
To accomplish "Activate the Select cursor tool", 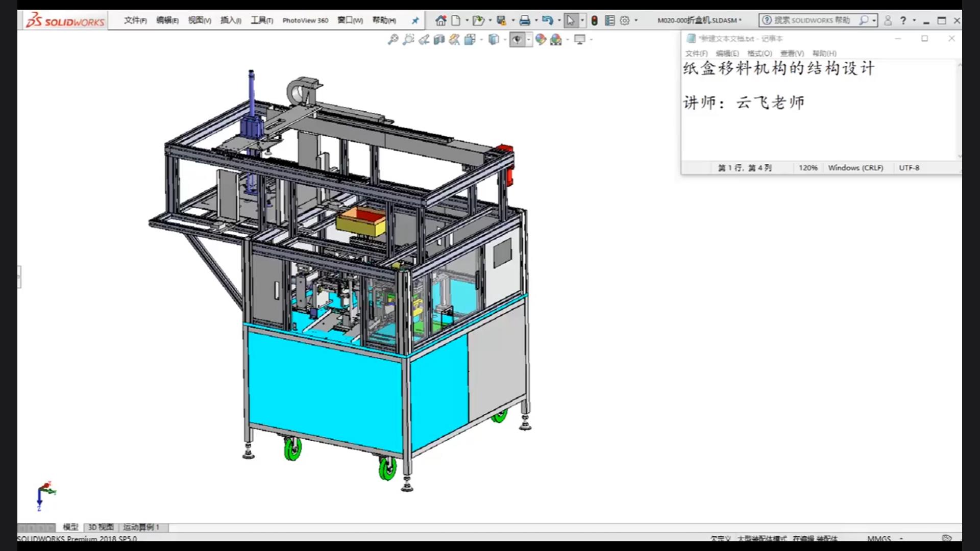I will tap(571, 20).
